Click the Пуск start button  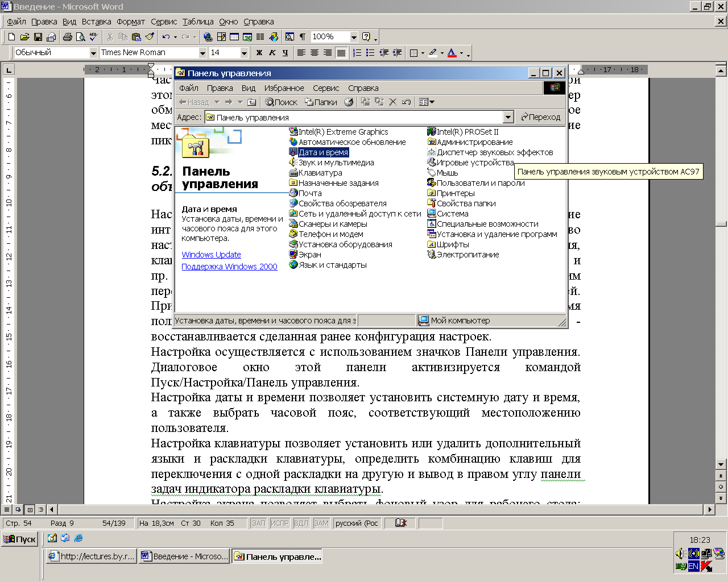(x=20, y=539)
